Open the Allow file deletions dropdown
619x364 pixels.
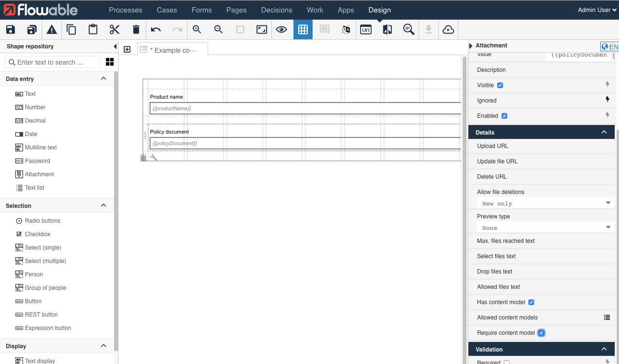545,203
